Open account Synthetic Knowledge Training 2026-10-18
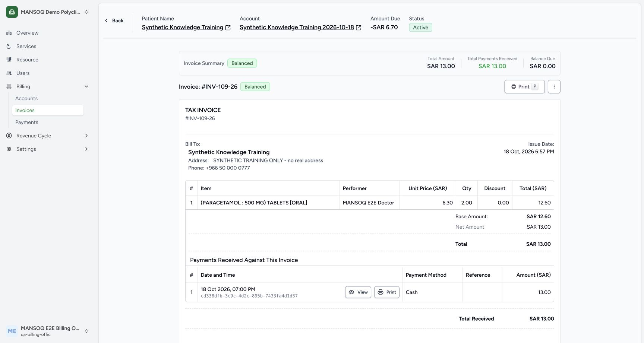This screenshot has height=343, width=644. [x=297, y=27]
